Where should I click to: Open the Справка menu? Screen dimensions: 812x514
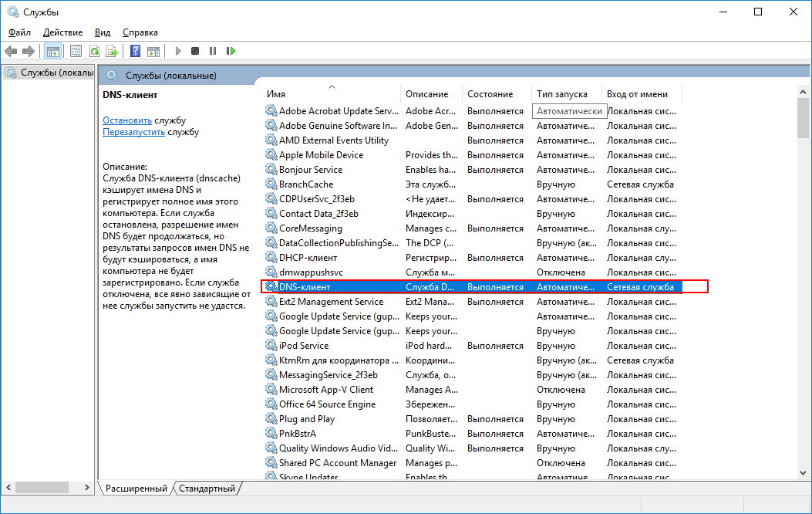click(140, 32)
